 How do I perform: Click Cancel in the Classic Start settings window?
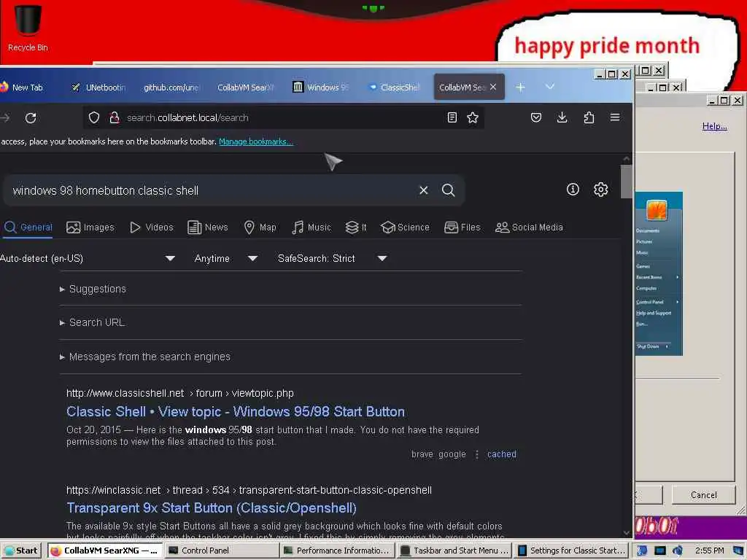click(x=703, y=495)
